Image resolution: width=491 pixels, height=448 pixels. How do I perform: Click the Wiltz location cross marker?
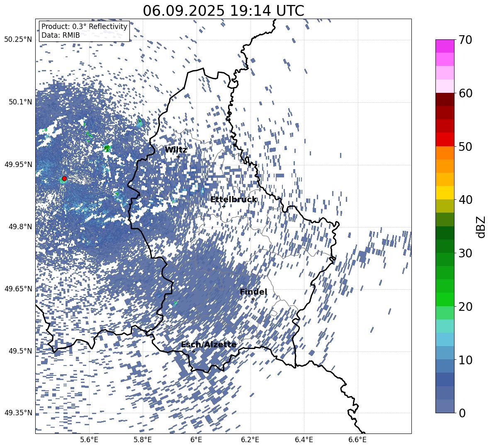[178, 157]
